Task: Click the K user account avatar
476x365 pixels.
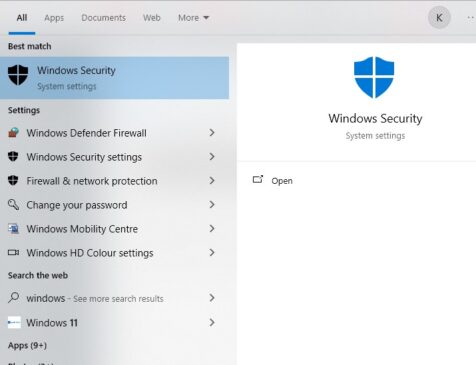Action: pos(439,17)
